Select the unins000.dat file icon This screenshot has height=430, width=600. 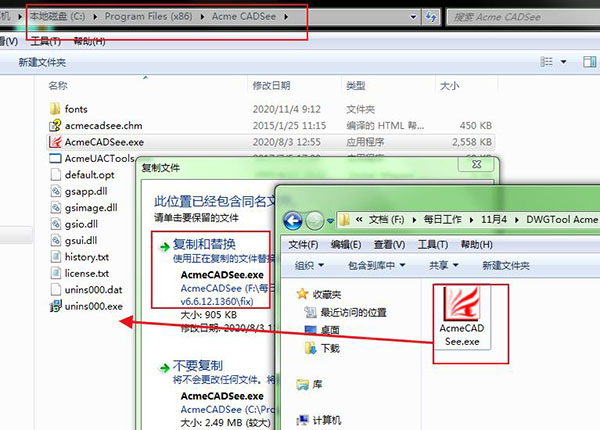click(55, 290)
